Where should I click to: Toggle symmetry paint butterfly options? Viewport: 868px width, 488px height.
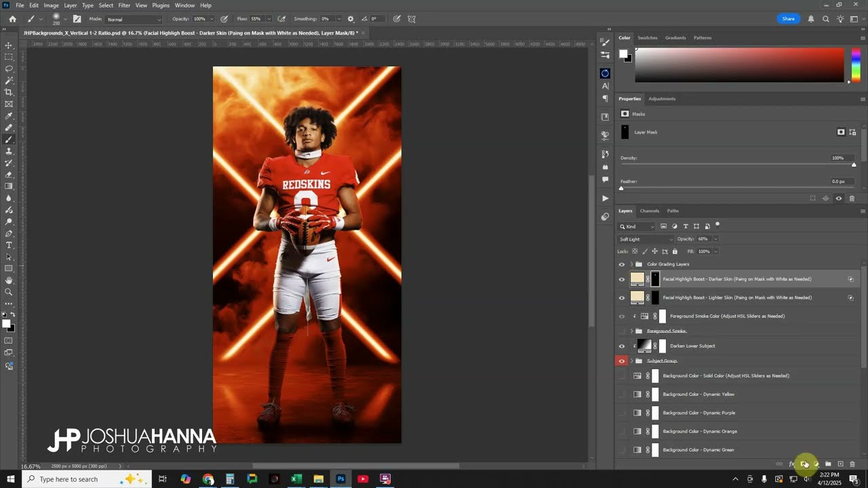point(412,19)
